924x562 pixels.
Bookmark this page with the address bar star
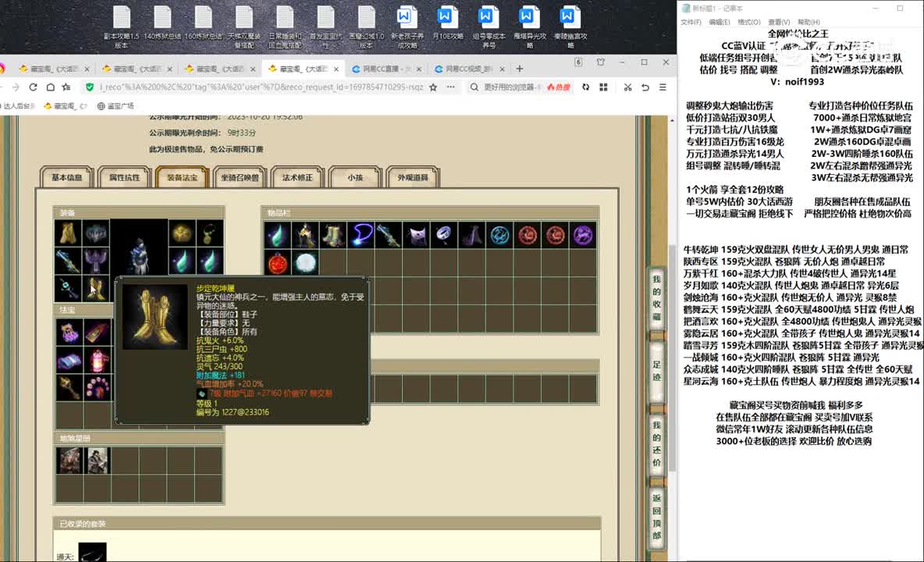[433, 87]
